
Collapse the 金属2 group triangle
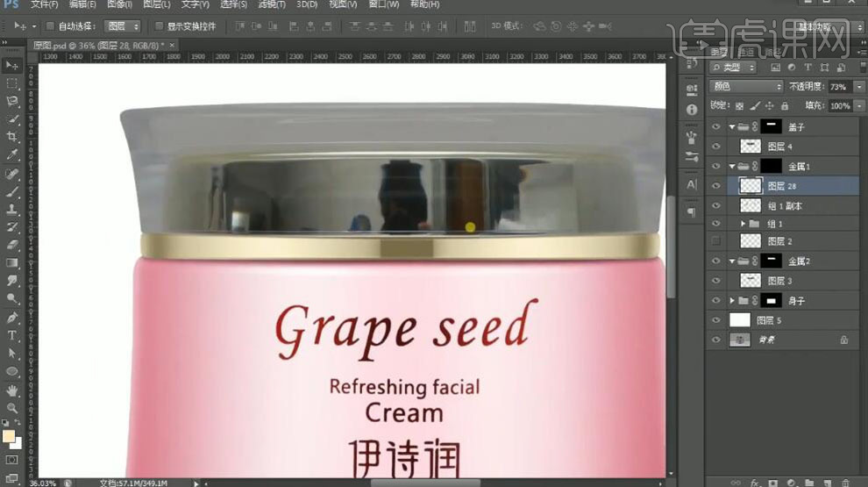[x=732, y=261]
